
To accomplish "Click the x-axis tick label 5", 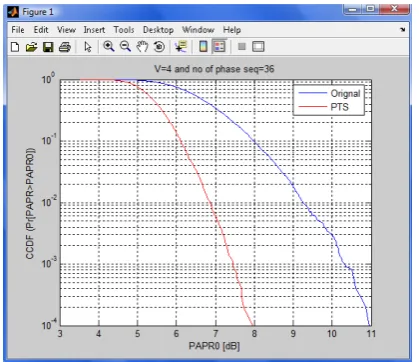I will (x=137, y=334).
